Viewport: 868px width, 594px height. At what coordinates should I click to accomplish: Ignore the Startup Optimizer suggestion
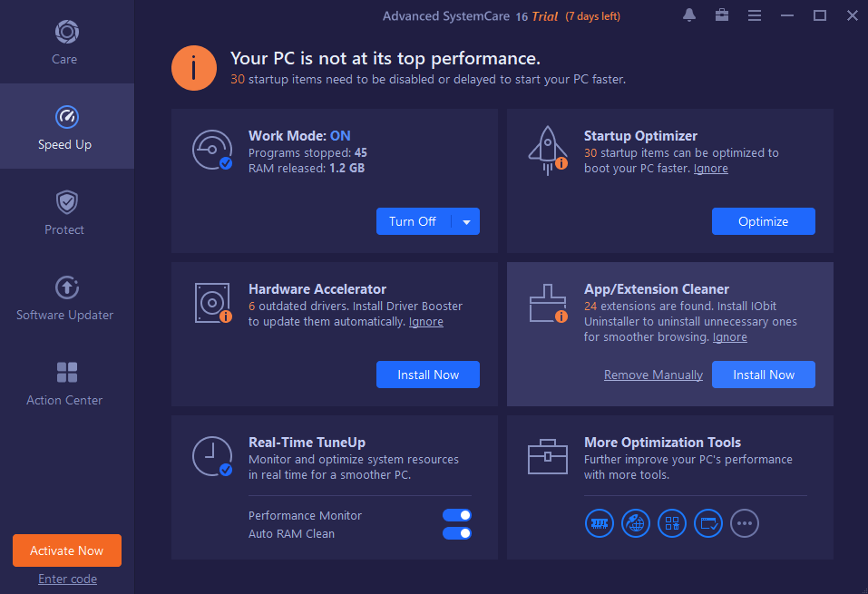click(711, 169)
